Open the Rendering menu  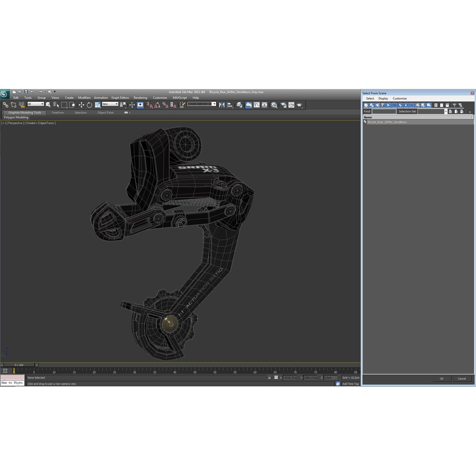click(140, 98)
